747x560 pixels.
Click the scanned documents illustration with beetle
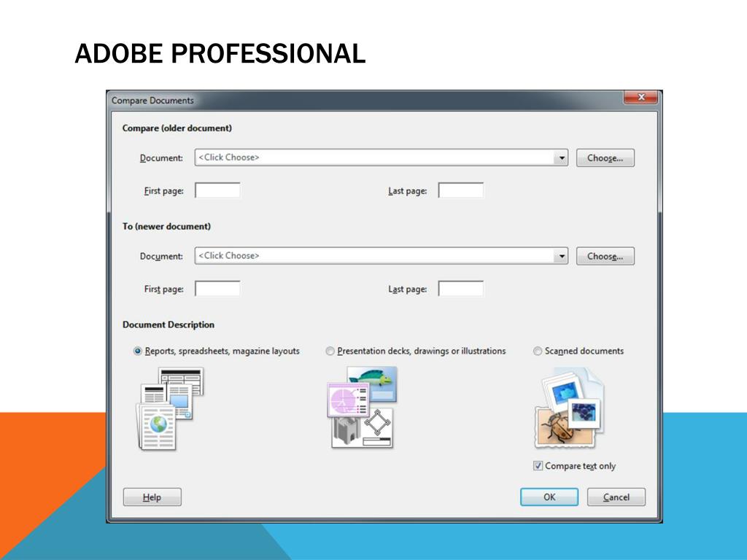point(569,408)
